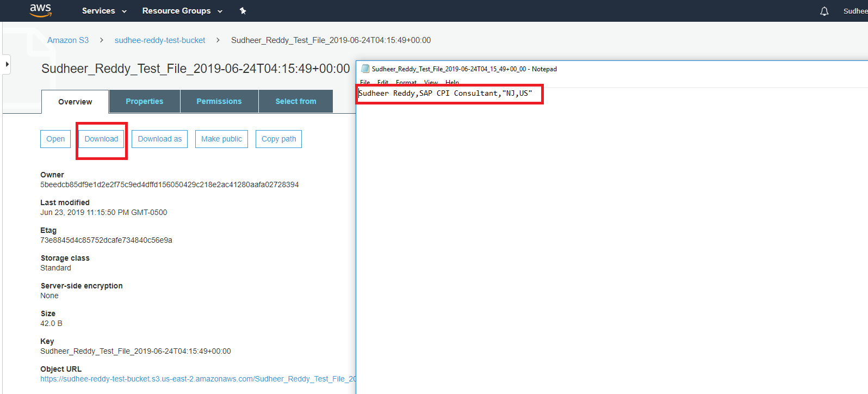The height and width of the screenshot is (394, 868).
Task: Click the file name in the breadcrumb
Action: (331, 40)
